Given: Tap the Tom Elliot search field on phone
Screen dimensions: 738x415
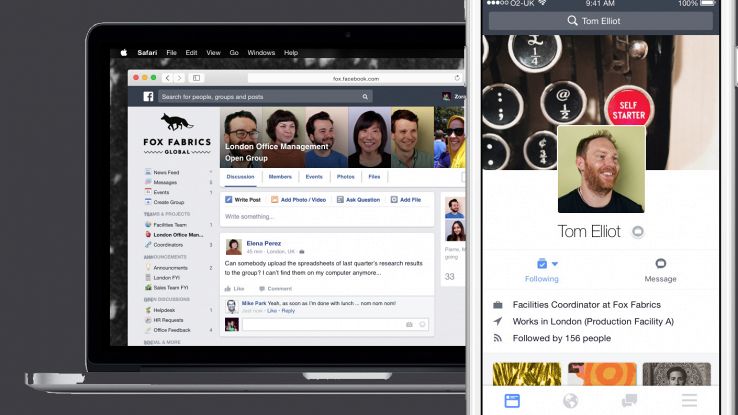Looking at the screenshot, I should (x=601, y=21).
